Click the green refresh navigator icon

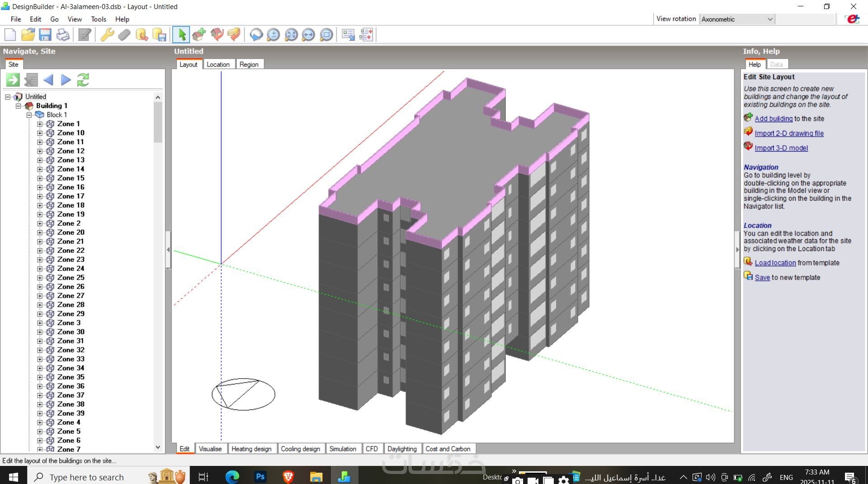[83, 80]
